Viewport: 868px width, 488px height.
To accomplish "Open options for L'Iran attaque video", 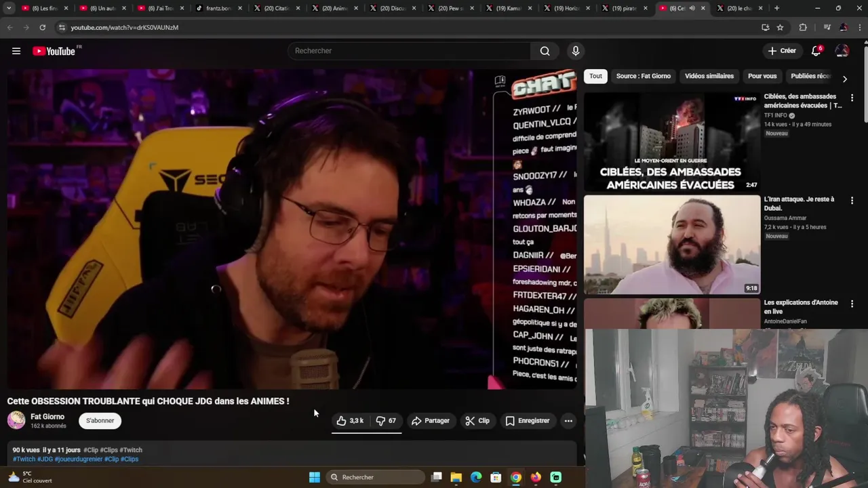I will tap(852, 201).
